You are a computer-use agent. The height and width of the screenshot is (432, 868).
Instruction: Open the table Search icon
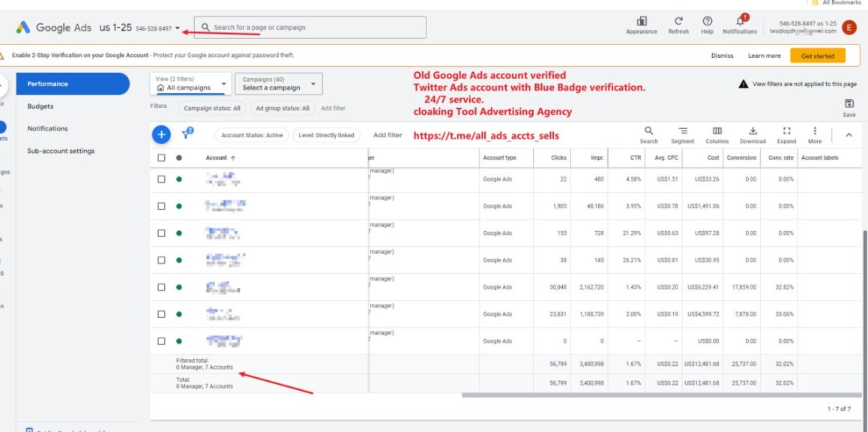(x=649, y=130)
